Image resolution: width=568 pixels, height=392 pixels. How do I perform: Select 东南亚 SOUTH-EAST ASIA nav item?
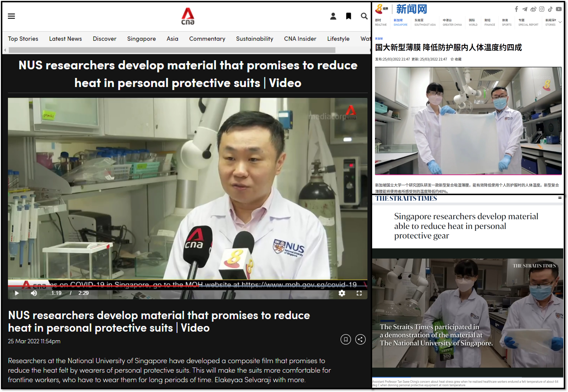[425, 22]
